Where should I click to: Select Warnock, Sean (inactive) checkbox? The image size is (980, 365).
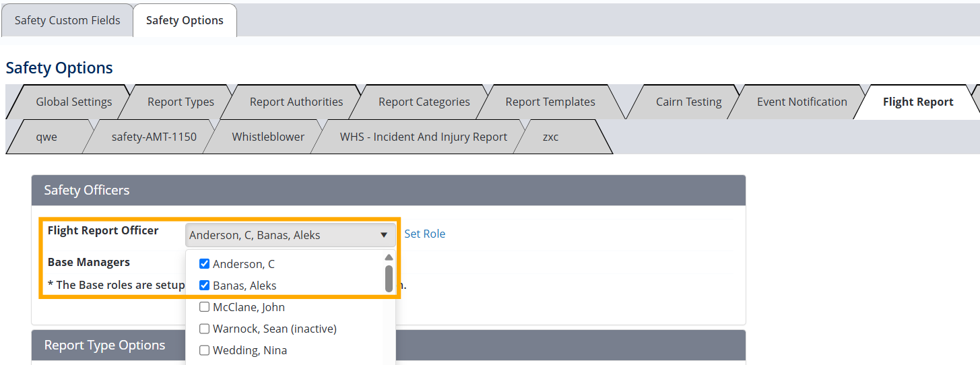point(205,329)
